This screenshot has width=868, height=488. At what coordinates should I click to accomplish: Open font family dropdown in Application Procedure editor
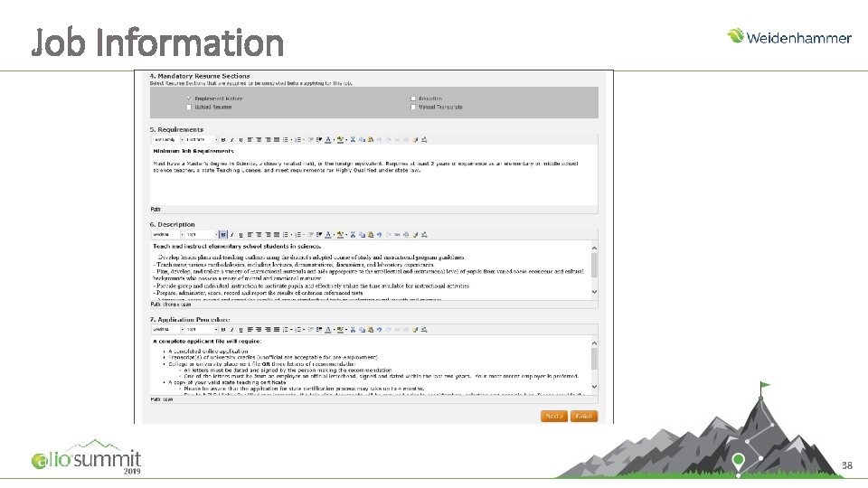point(168,330)
